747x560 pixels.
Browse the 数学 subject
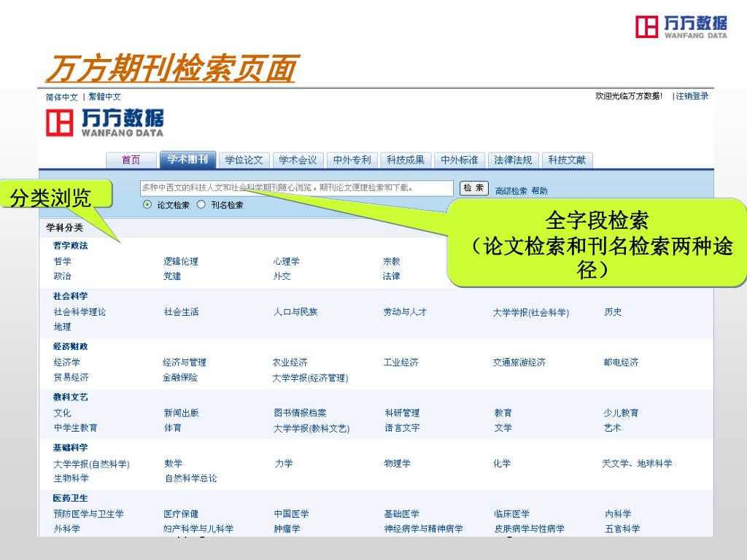(174, 463)
